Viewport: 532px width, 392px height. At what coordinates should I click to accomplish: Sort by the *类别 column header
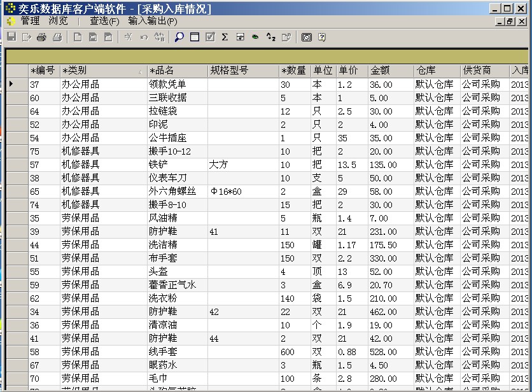tap(102, 71)
